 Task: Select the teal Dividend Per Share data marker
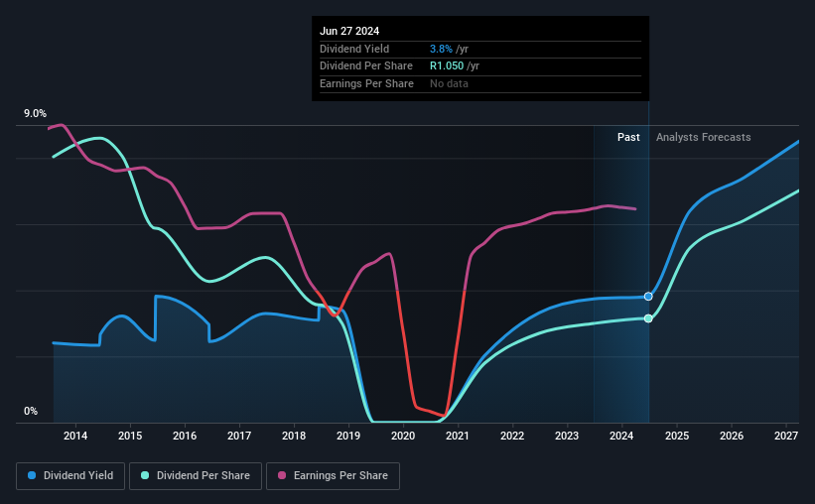point(648,318)
